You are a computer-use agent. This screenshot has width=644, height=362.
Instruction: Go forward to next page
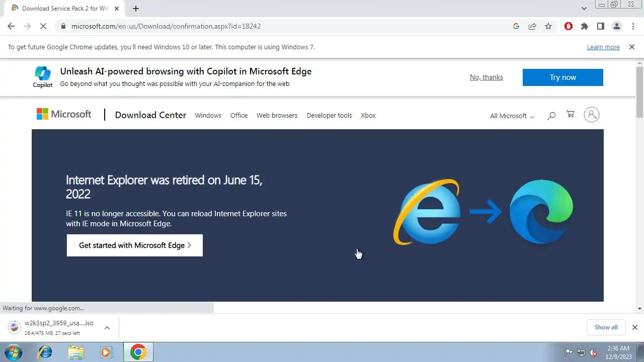[x=27, y=26]
